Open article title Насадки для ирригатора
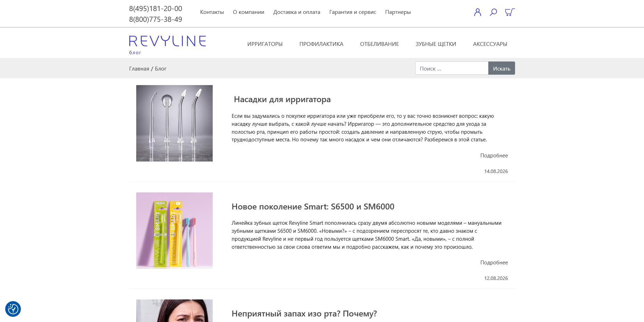The height and width of the screenshot is (322, 644). point(282,99)
